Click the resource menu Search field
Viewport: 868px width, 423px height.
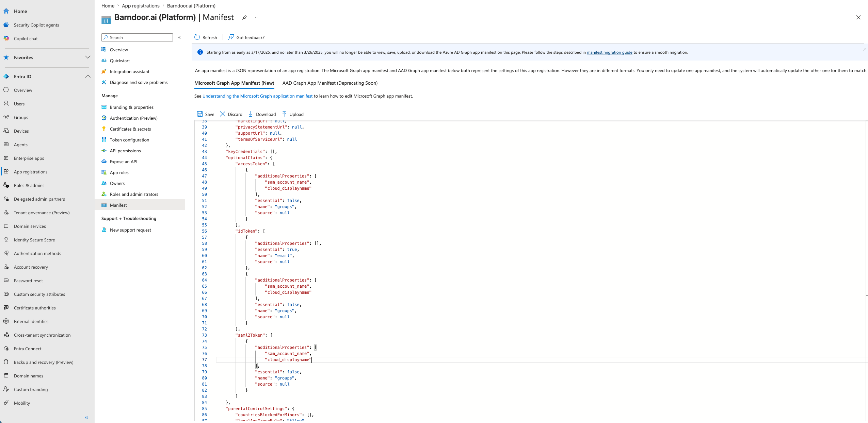[x=137, y=37]
